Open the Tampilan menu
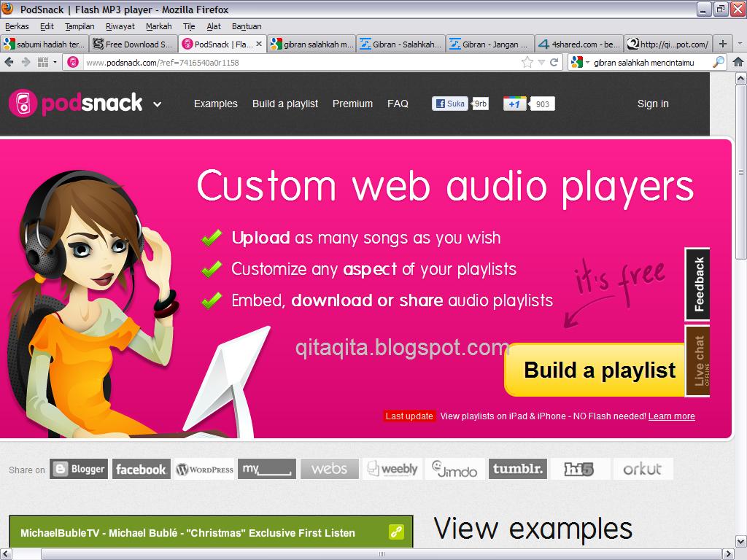This screenshot has height=560, width=747. 80,26
